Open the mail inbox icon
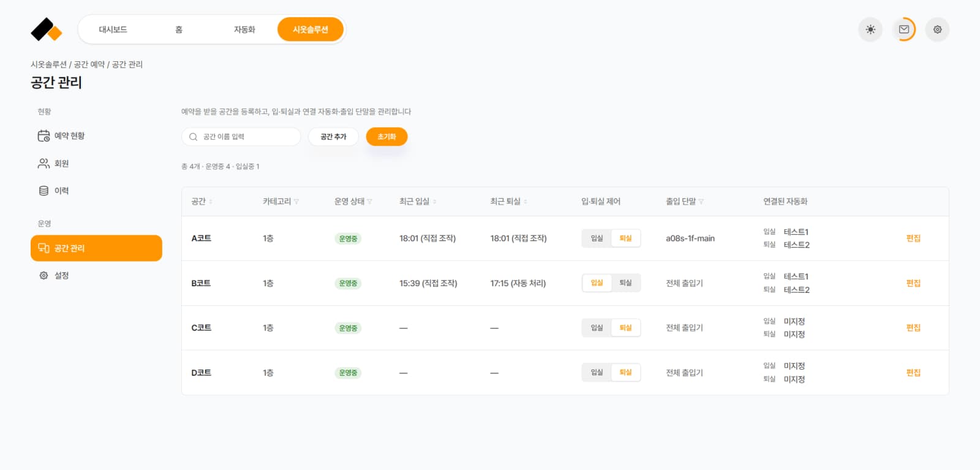Screen dimensions: 980x470 (904, 29)
